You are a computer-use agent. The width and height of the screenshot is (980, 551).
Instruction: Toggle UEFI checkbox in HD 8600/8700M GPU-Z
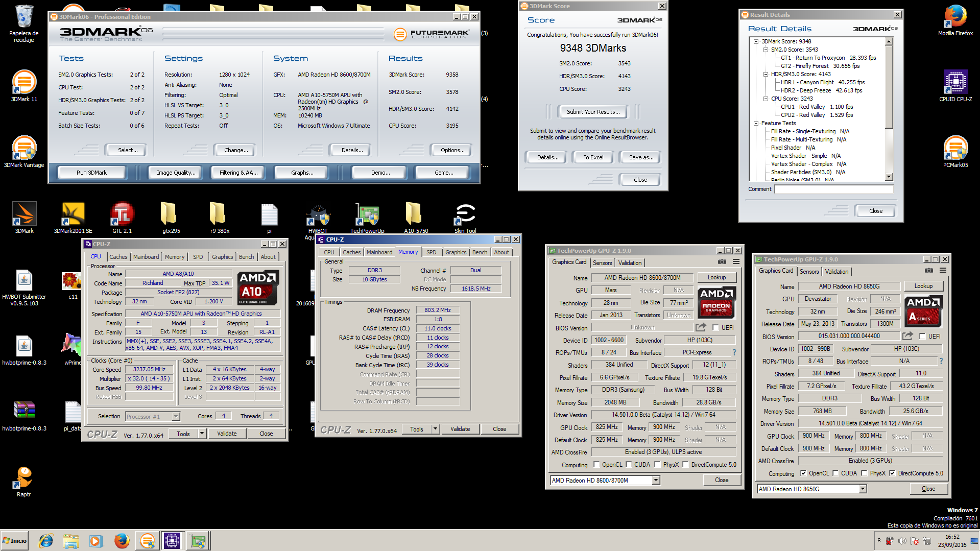coord(715,328)
